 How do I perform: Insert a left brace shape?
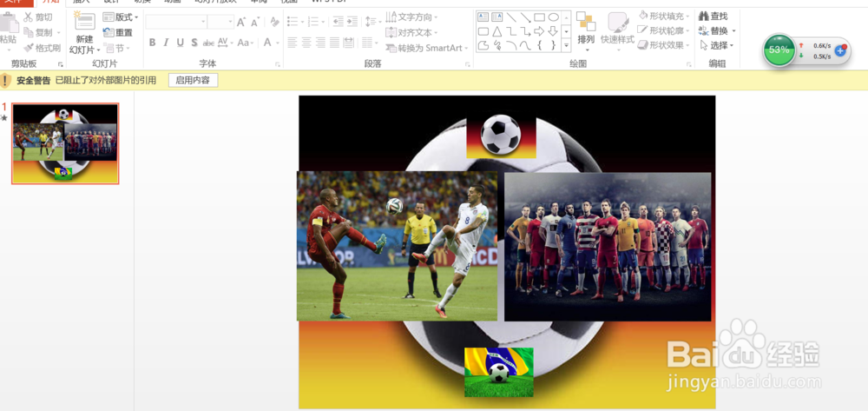coord(539,45)
